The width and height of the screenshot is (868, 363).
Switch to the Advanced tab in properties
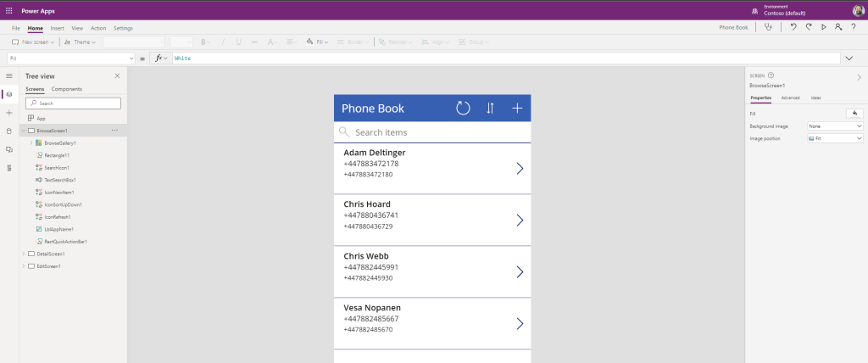coord(790,98)
